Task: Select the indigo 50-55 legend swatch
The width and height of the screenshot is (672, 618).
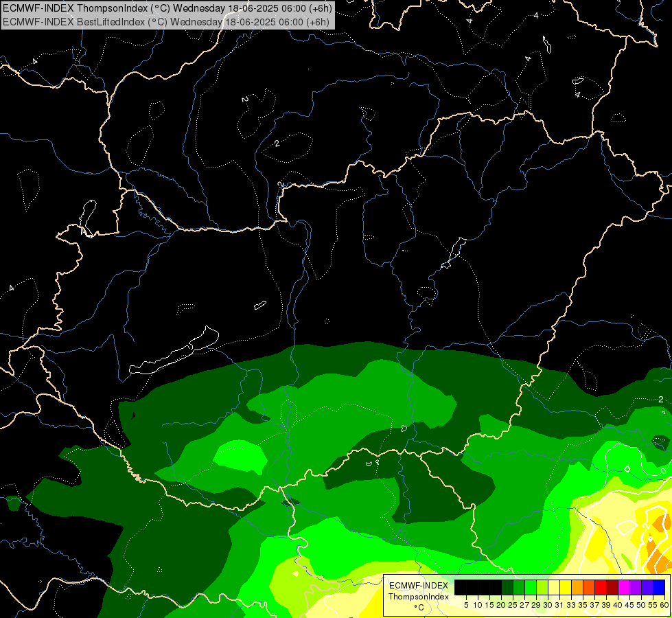Action: coord(647,588)
